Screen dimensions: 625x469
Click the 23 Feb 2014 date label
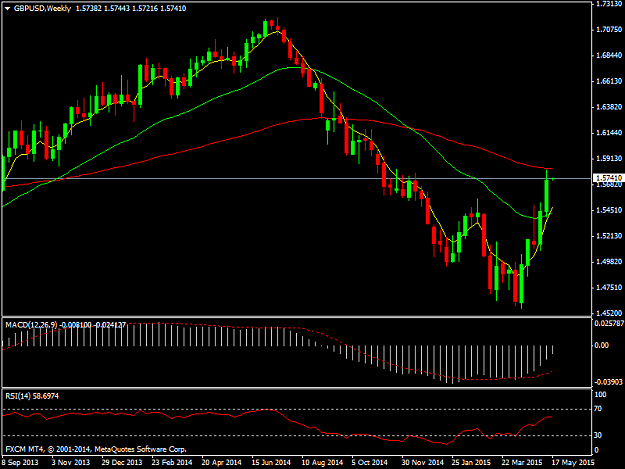[172, 462]
